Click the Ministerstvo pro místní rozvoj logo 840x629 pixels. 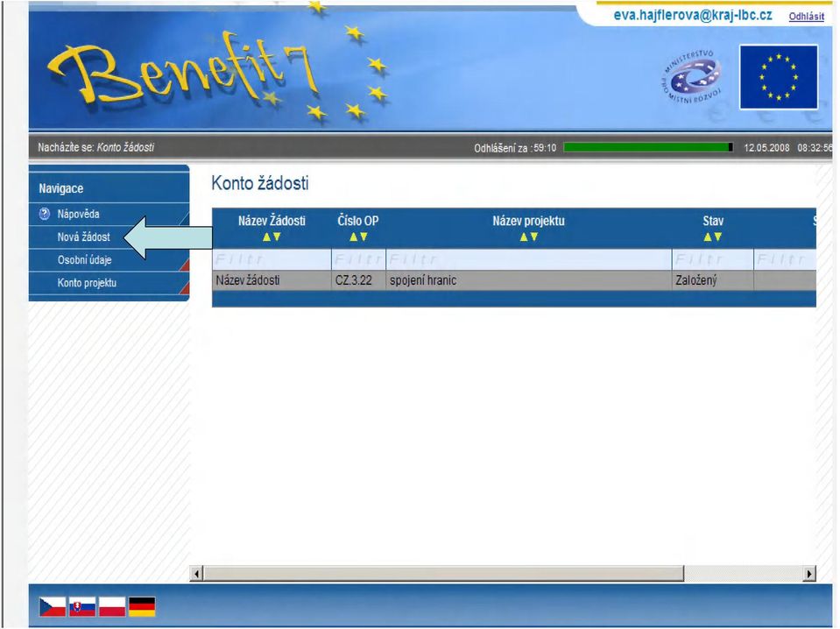[693, 77]
